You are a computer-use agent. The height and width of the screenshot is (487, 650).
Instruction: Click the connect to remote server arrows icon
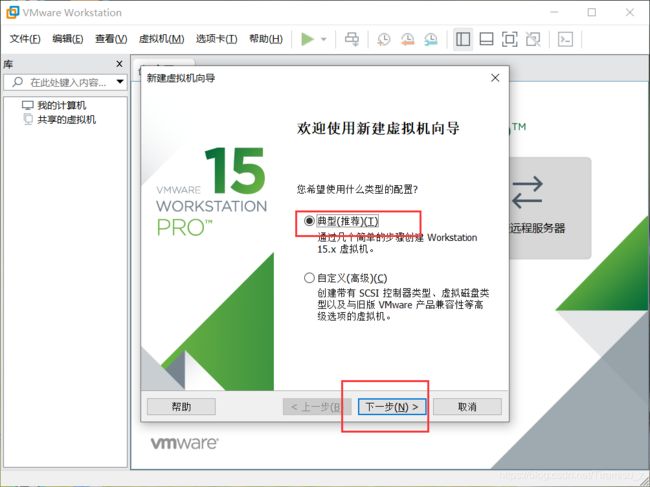click(x=527, y=193)
